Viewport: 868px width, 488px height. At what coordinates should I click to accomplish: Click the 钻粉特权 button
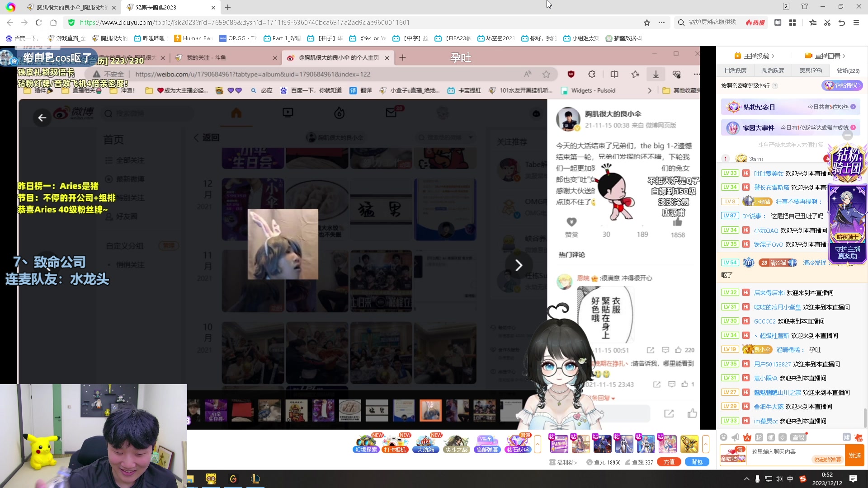tap(842, 85)
